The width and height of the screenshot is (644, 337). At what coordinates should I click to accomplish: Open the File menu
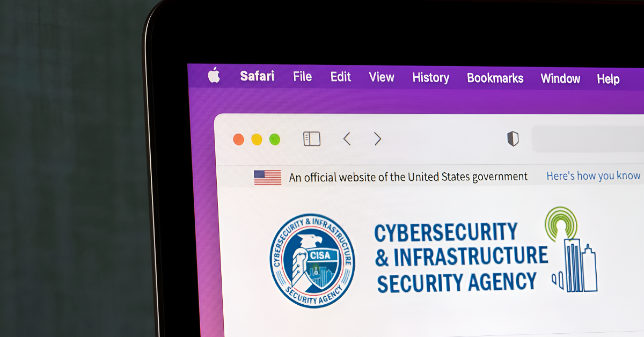click(x=303, y=77)
